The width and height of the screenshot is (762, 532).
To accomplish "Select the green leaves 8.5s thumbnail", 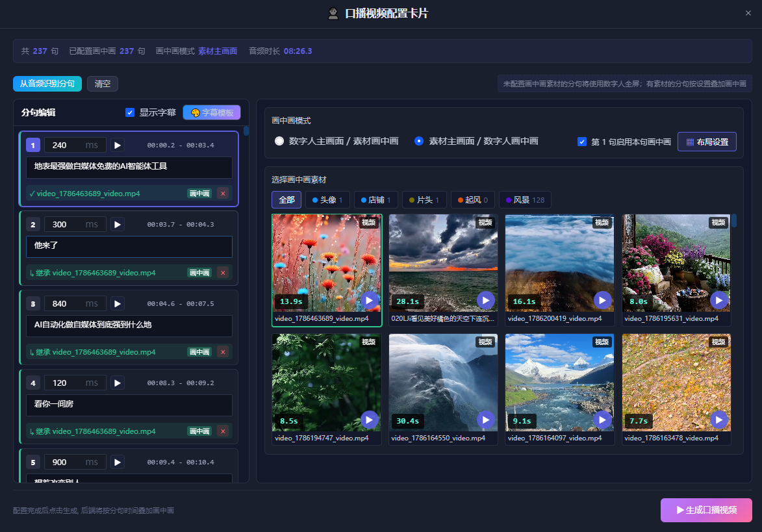I will [327, 383].
